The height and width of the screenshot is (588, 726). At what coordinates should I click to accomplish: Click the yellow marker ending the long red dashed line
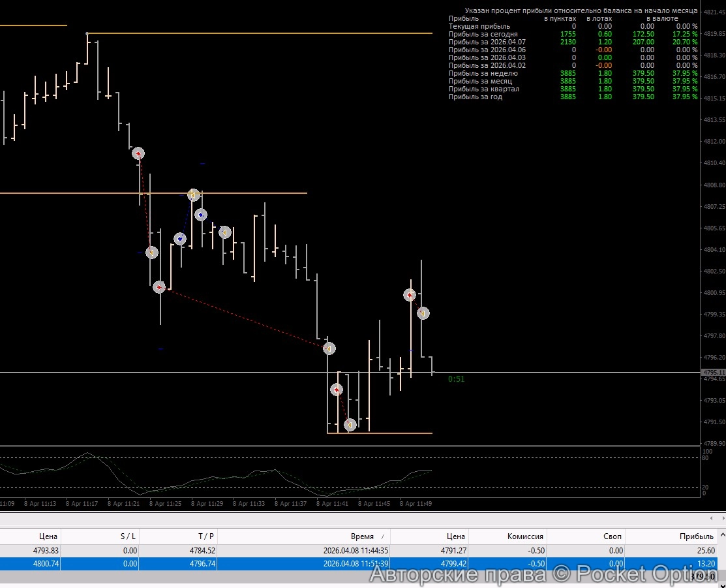[329, 349]
